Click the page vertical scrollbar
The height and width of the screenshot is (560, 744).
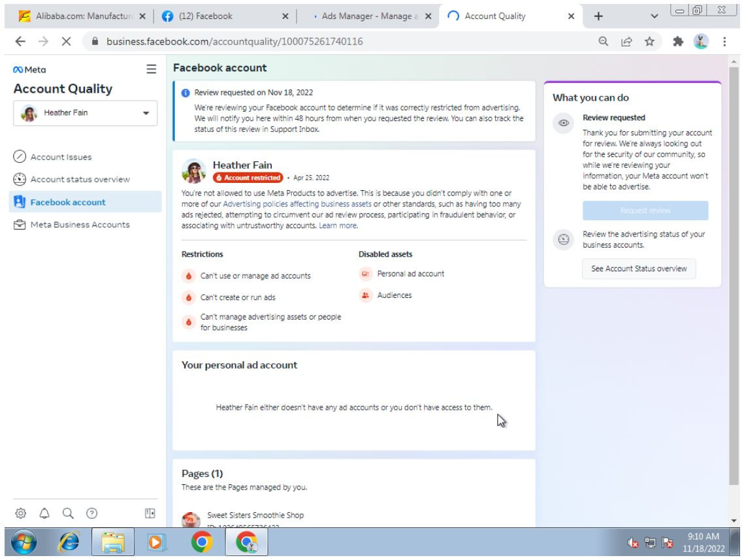[734, 275]
